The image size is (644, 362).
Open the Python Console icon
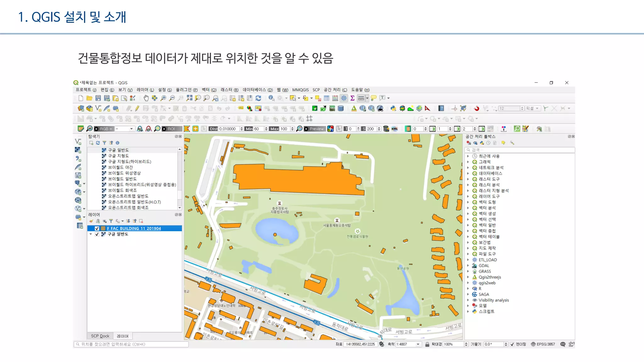[393, 108]
